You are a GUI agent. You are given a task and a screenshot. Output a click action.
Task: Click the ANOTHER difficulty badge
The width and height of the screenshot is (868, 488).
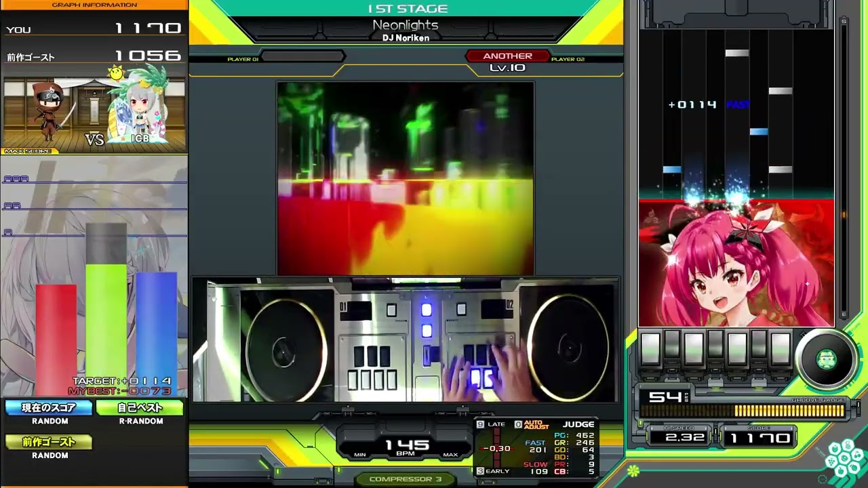[508, 56]
